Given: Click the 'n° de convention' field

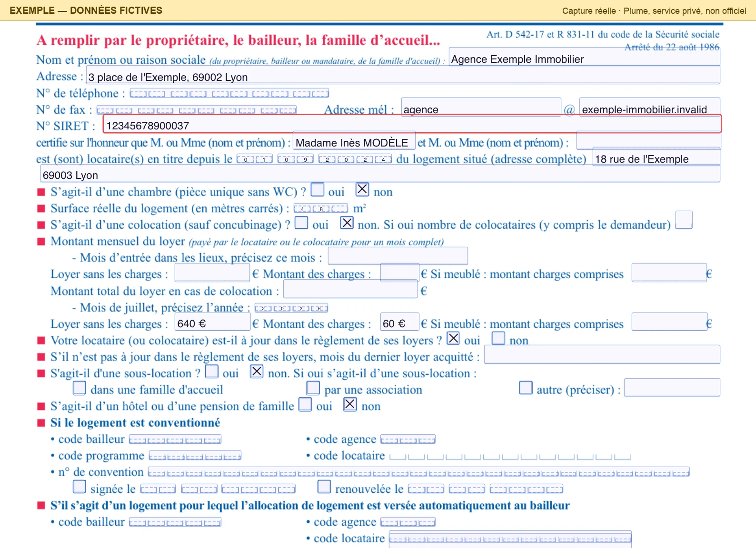Looking at the screenshot, I should [419, 472].
